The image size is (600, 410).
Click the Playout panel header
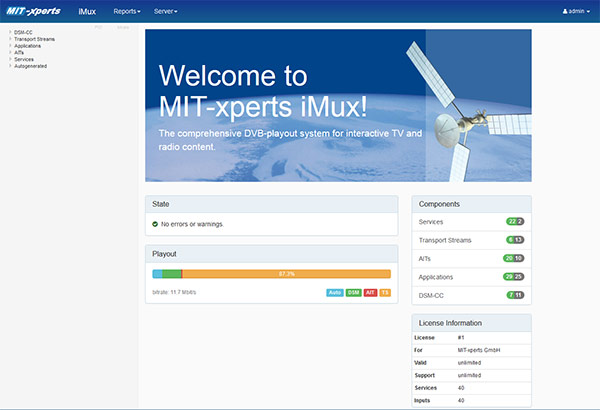(272, 254)
